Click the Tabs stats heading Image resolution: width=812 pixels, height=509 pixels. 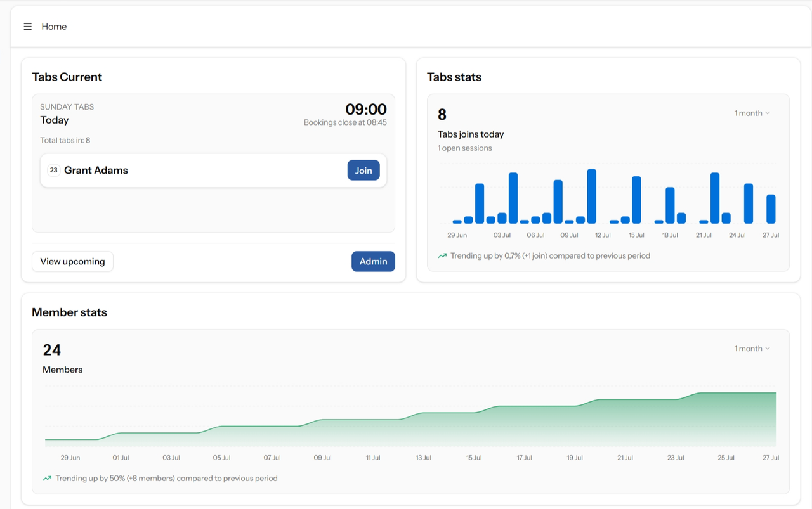454,77
